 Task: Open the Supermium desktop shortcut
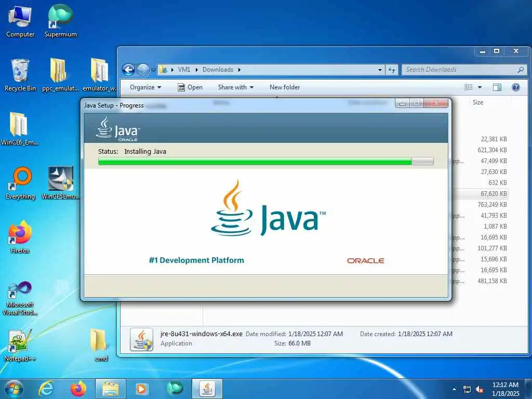click(x=60, y=21)
